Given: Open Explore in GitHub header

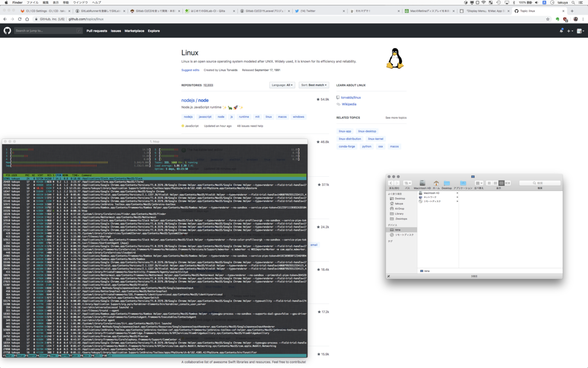Looking at the screenshot, I should pos(154,30).
